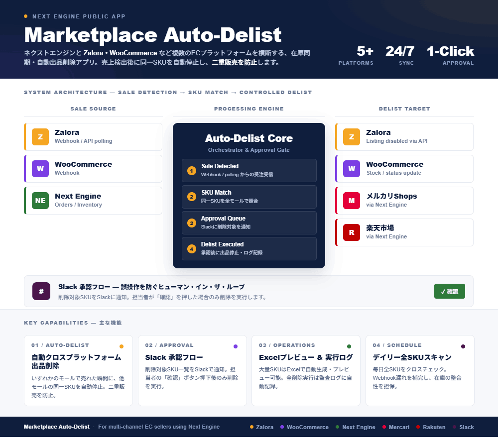Open the 03 / OPERATIONS capability card
The image size is (498, 448).
click(x=306, y=370)
